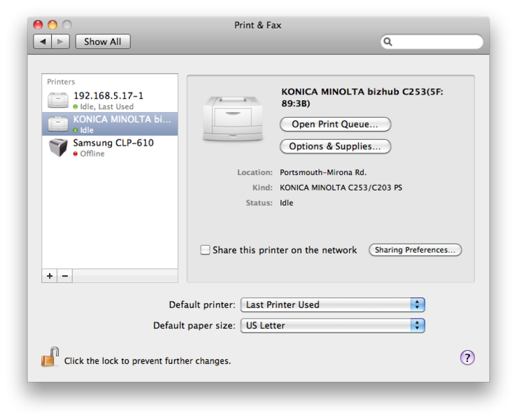517x420 pixels.
Task: Click the printer name heading KONICA MINOLTA bizhub C253
Action: pyautogui.click(x=362, y=97)
